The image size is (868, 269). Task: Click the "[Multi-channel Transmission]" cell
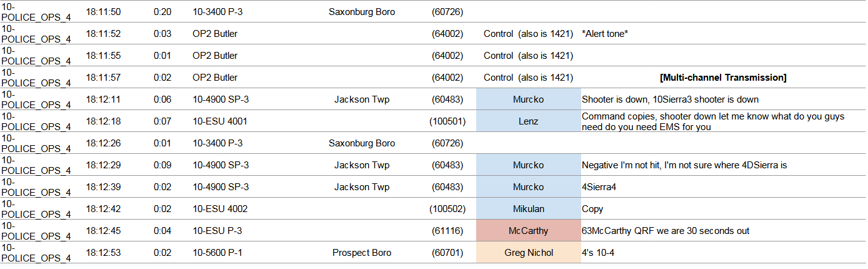pyautogui.click(x=722, y=78)
